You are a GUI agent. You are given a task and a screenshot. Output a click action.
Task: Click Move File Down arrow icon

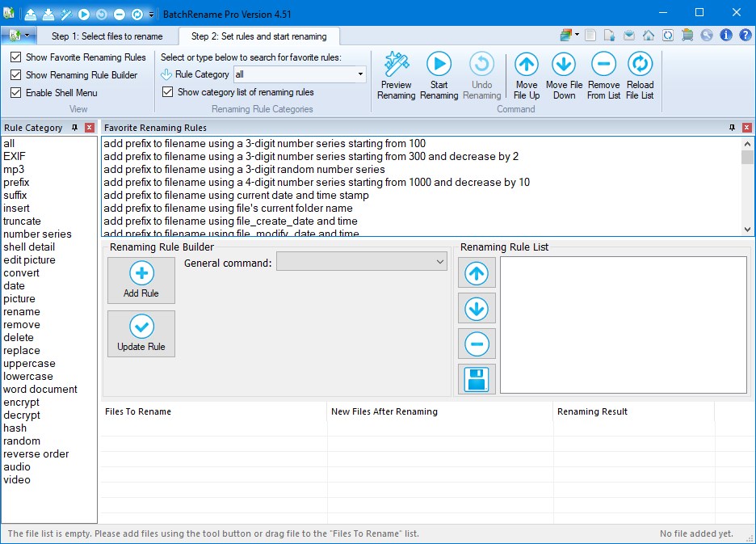[564, 65]
